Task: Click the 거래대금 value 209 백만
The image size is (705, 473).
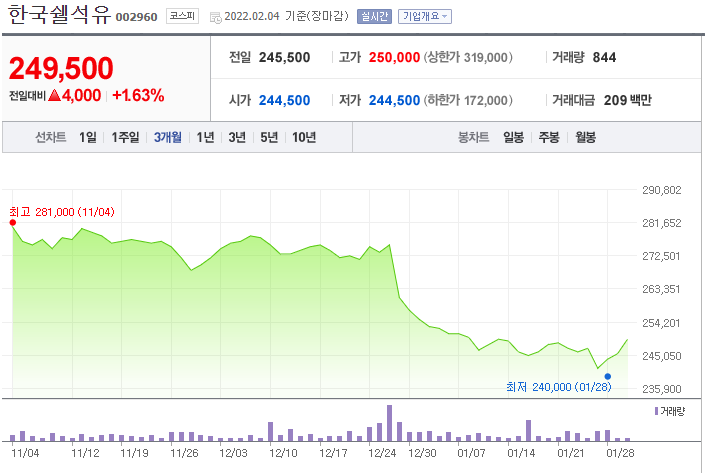Action: pos(628,100)
